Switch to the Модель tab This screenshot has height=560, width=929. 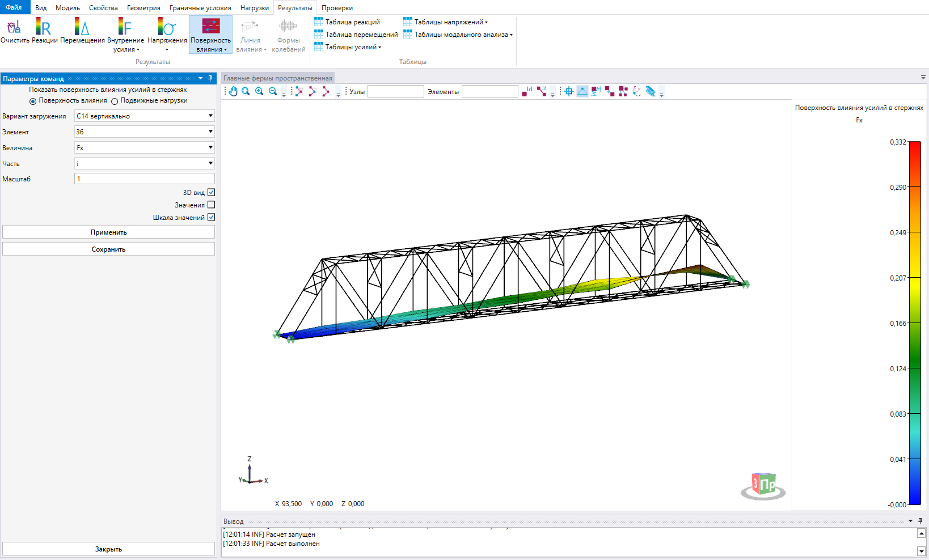coord(67,8)
